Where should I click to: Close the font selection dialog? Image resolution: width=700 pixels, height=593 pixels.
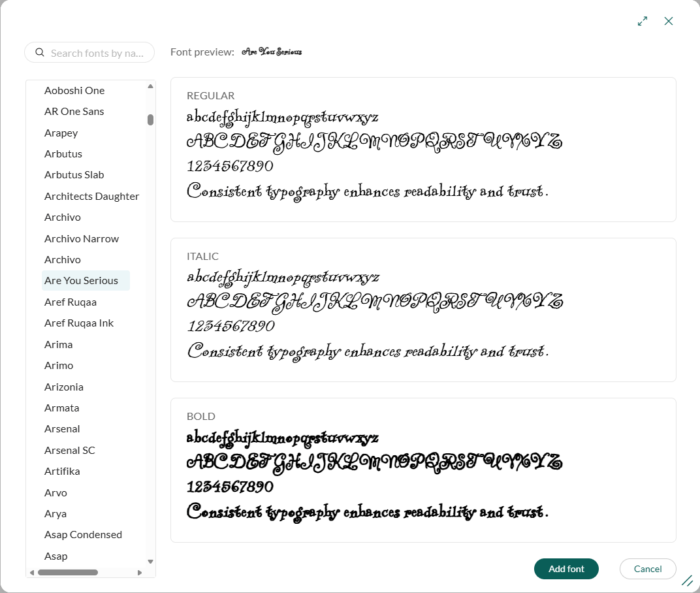click(669, 21)
